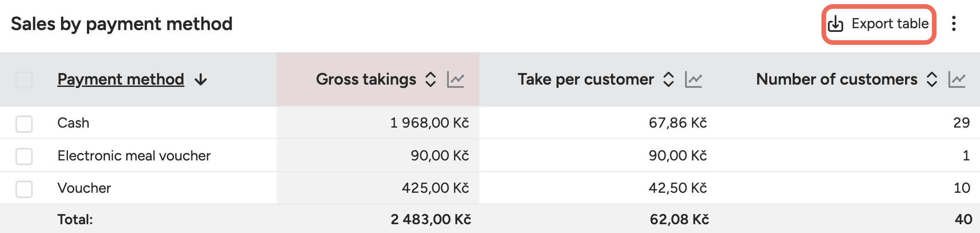Screen dimensions: 980x233
Task: Sort by Number of customers arrows
Action: (932, 80)
